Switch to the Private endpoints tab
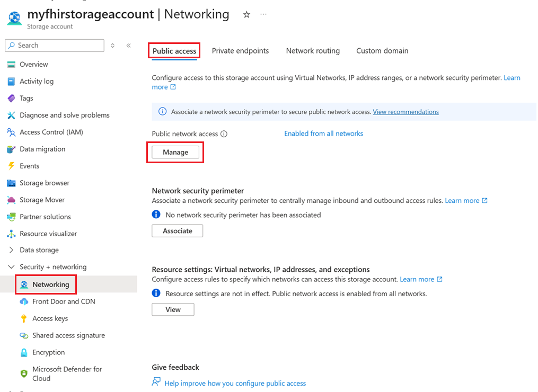The width and height of the screenshot is (538, 392). click(x=240, y=51)
